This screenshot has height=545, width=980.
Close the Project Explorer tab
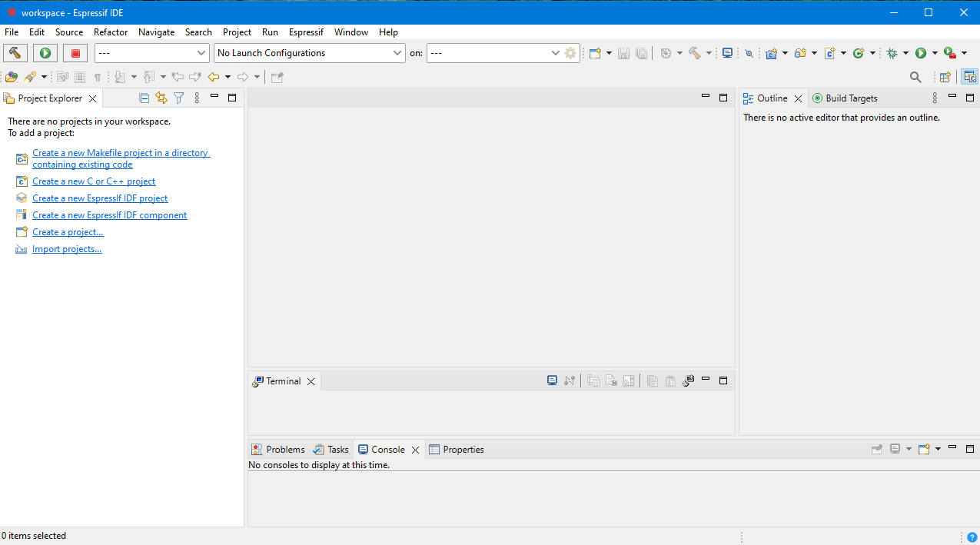[92, 98]
